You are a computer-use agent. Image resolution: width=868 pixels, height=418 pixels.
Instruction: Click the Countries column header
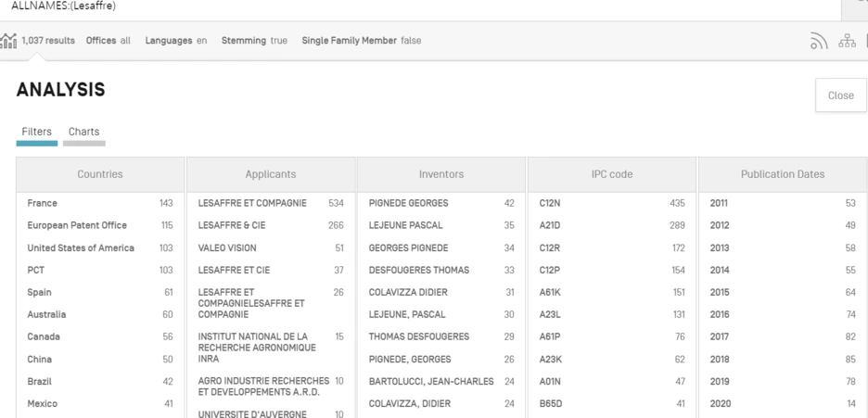100,174
